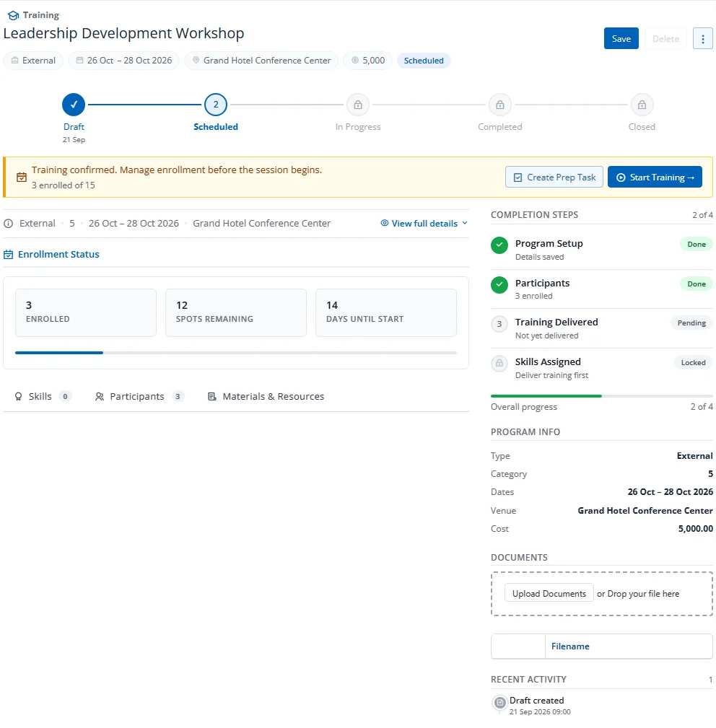
Task: Click the locked Closed stage icon
Action: (x=642, y=105)
